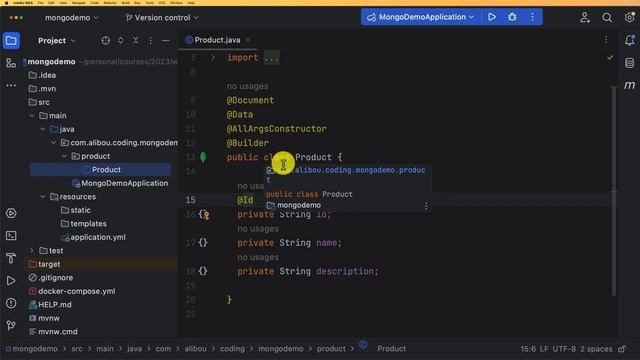Open quick documentation popup options

click(426, 206)
